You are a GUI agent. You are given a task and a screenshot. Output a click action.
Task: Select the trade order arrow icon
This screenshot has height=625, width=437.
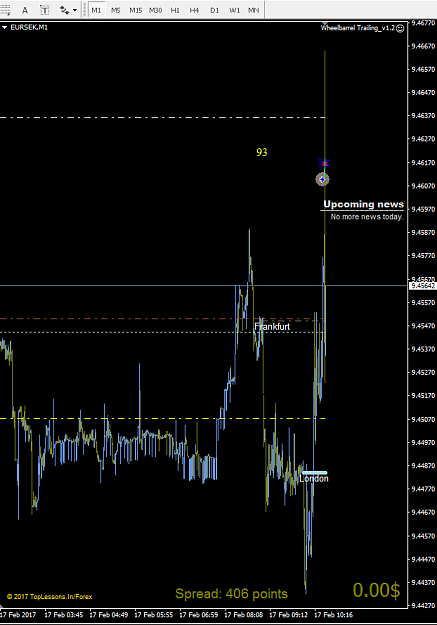coord(322,179)
